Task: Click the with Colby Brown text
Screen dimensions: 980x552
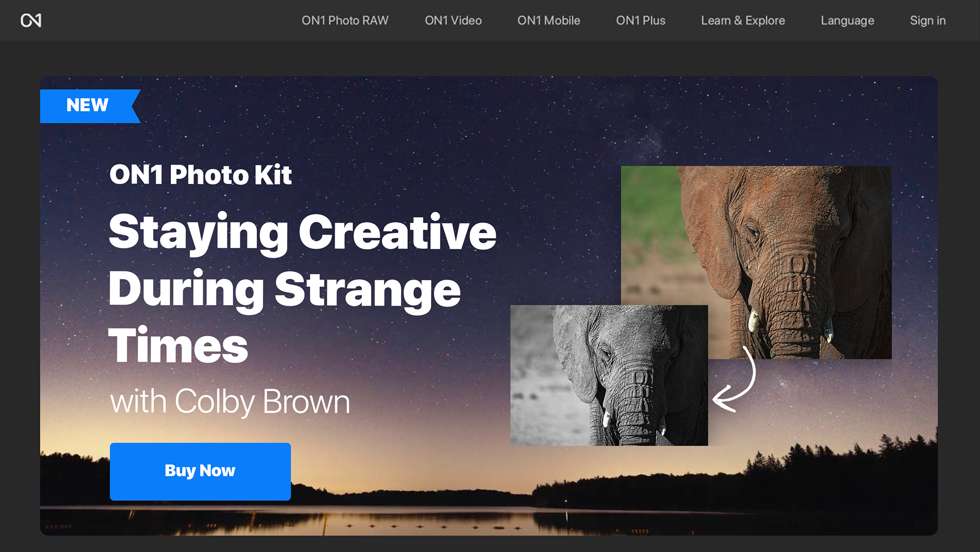Action: click(230, 402)
